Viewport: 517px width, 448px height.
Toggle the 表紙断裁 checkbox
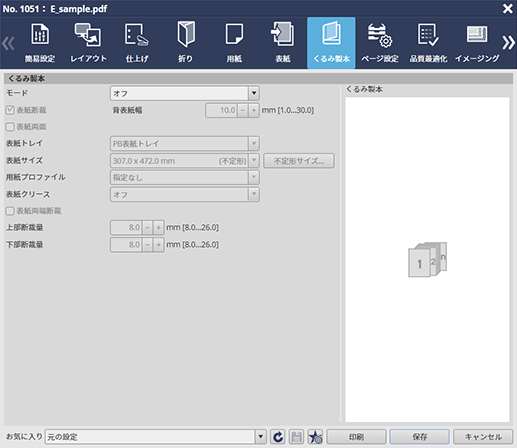click(x=10, y=110)
